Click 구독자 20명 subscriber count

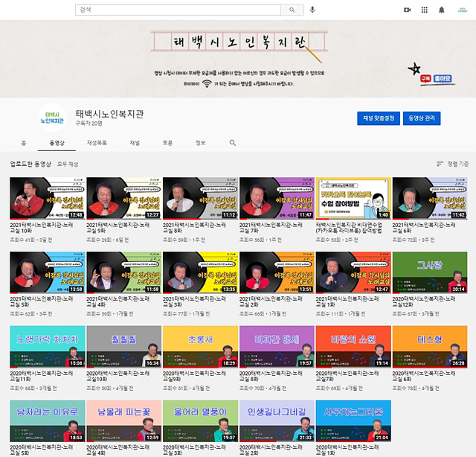pos(89,124)
